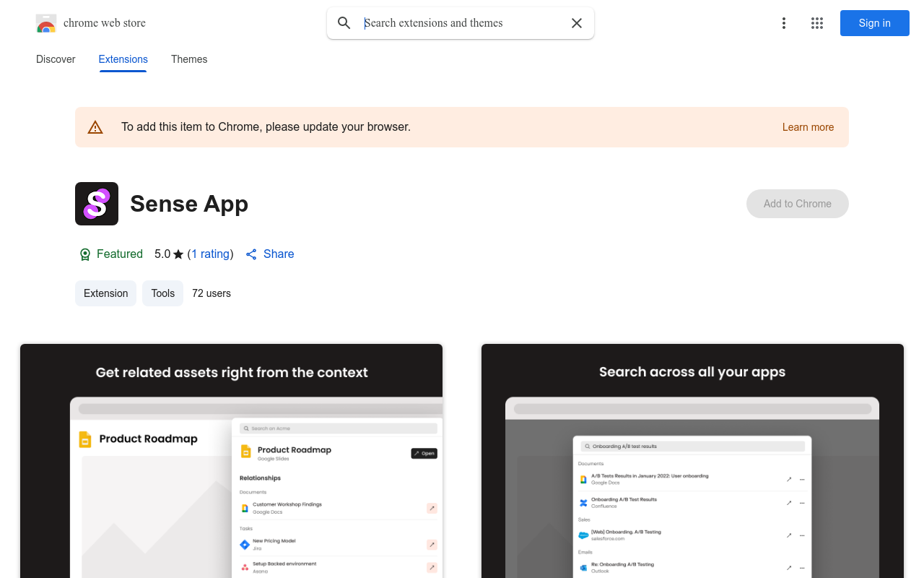Open the Themes tab

[189, 59]
